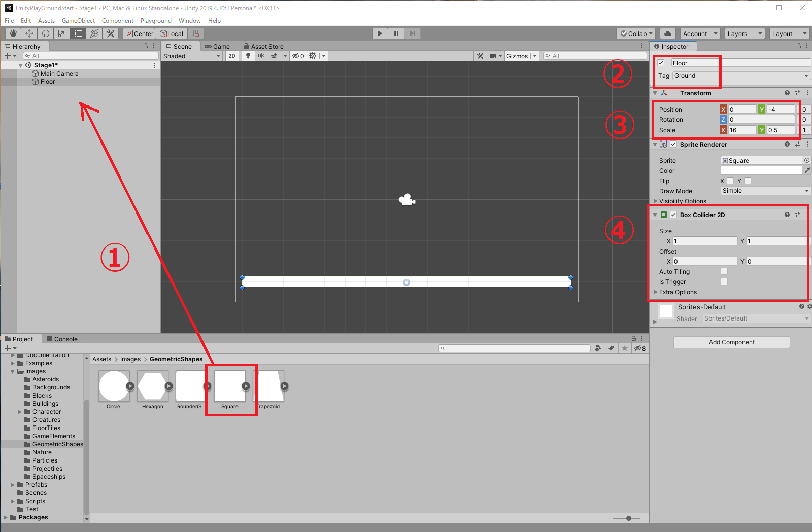Screen dimensions: 812x532
Task: Open the GameObject menu
Action: coord(78,21)
